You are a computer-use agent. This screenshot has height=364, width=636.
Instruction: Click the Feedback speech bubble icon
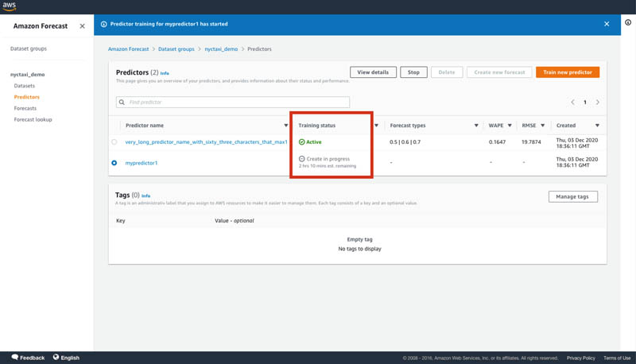click(15, 357)
